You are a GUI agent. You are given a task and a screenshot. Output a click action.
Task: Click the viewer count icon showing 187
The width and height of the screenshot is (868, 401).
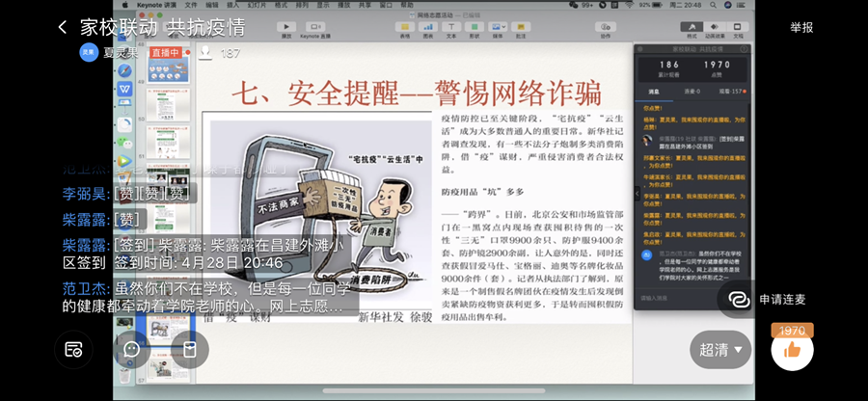click(x=206, y=53)
